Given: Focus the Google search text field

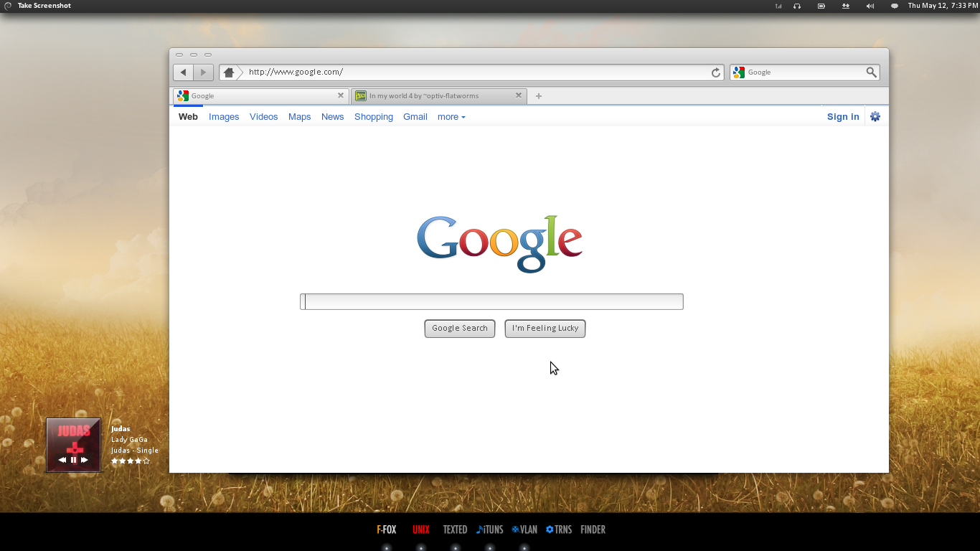Looking at the screenshot, I should 491,301.
